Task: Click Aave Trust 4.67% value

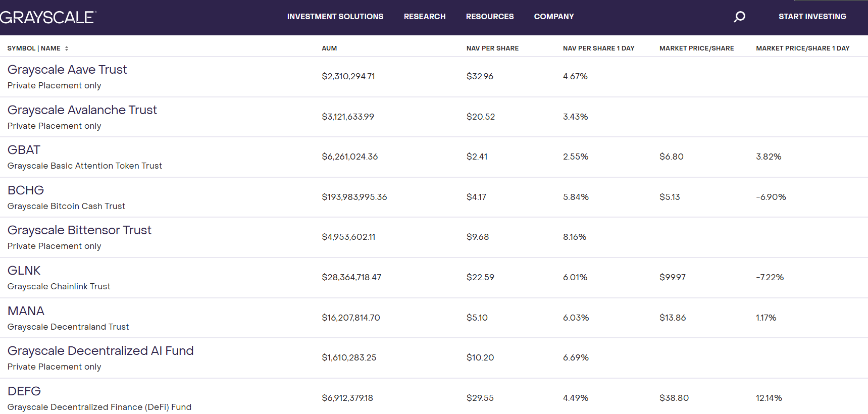Action: tap(575, 76)
